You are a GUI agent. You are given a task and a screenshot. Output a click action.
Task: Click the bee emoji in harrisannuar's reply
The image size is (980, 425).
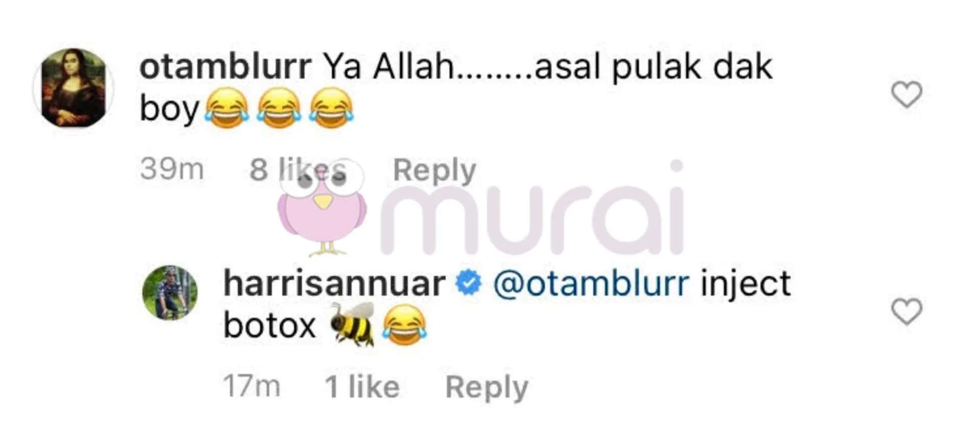click(x=353, y=324)
